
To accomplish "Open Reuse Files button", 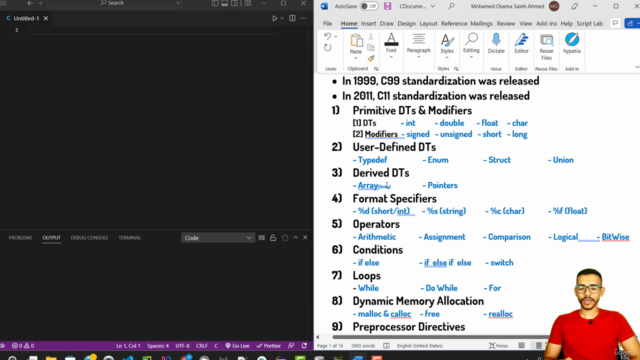I will click(546, 47).
